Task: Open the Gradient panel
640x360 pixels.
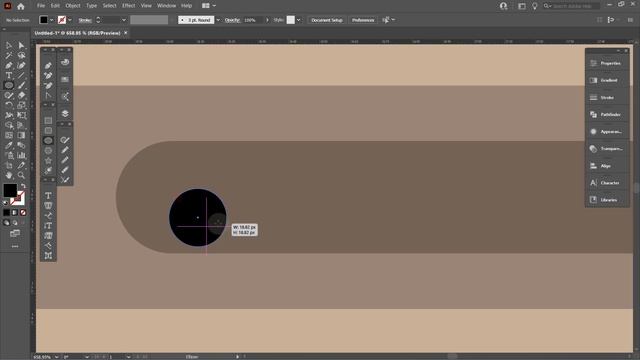Action: point(607,80)
